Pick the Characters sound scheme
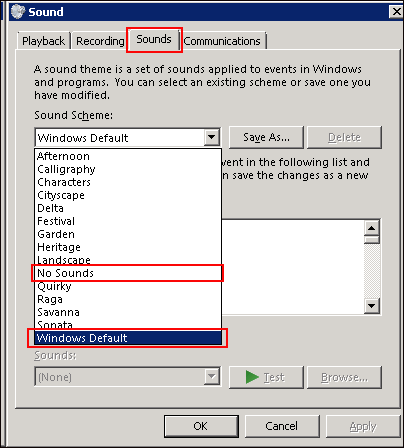The width and height of the screenshot is (404, 448). point(128,182)
